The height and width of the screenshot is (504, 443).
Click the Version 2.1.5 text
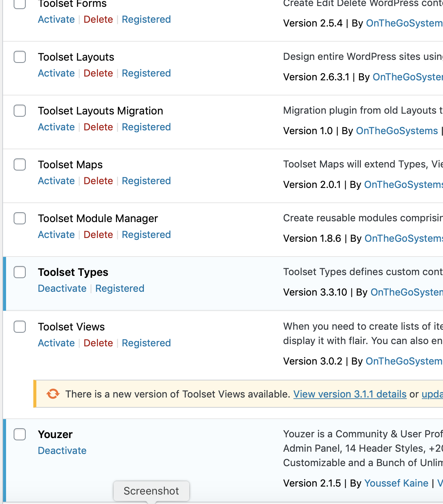click(312, 483)
